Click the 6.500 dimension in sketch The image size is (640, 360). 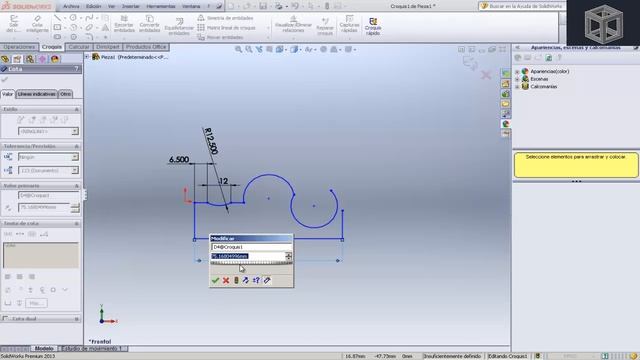coord(179,160)
